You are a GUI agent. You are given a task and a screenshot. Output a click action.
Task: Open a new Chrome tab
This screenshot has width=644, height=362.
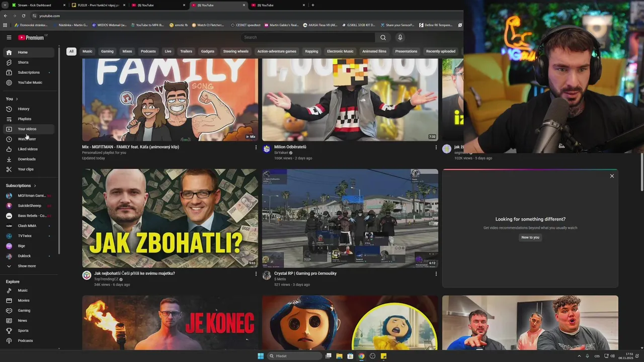click(313, 5)
